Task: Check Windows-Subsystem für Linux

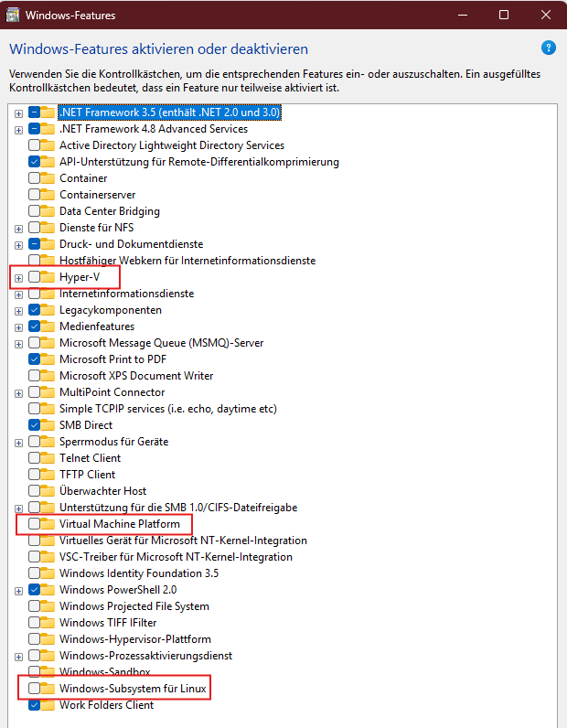Action: [34, 689]
